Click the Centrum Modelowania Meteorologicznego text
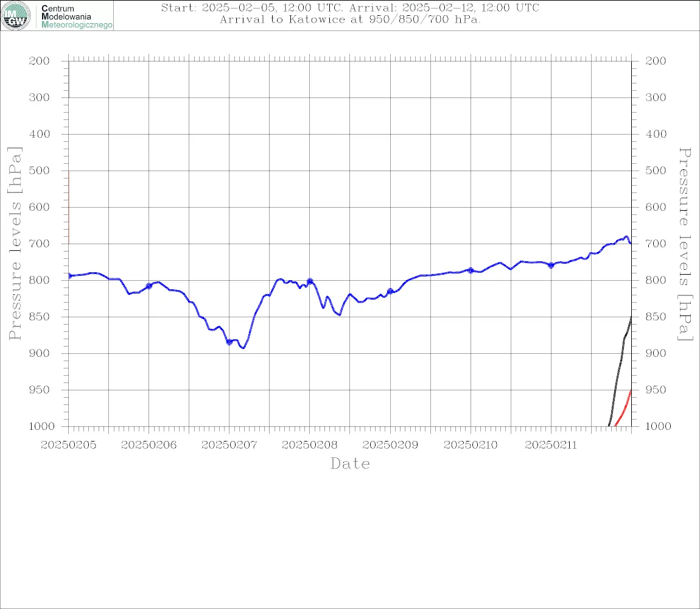 (x=77, y=16)
